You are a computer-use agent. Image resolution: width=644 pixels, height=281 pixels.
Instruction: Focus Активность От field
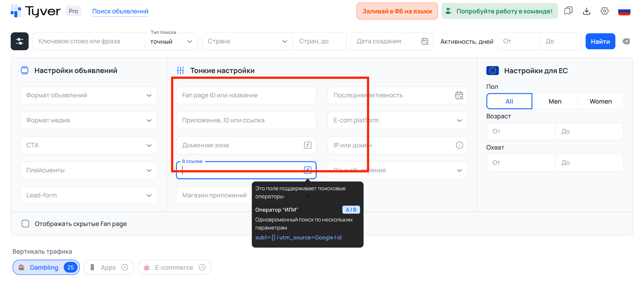518,41
